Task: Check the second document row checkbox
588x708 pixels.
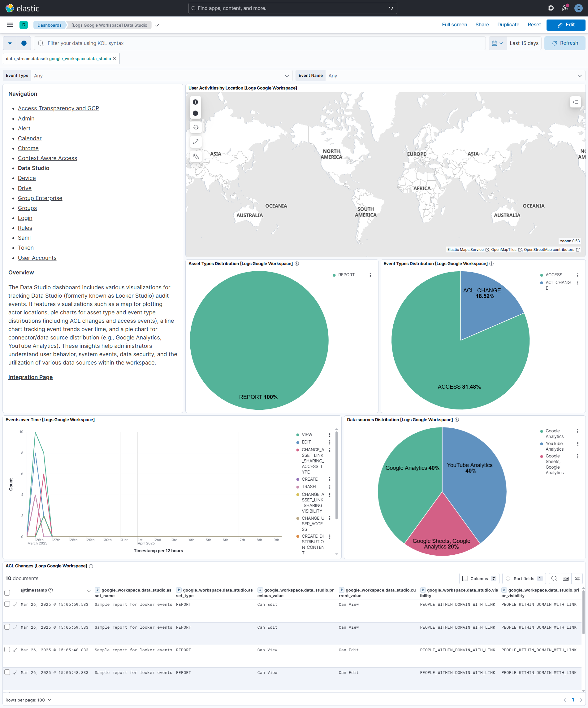Action: pyautogui.click(x=7, y=627)
